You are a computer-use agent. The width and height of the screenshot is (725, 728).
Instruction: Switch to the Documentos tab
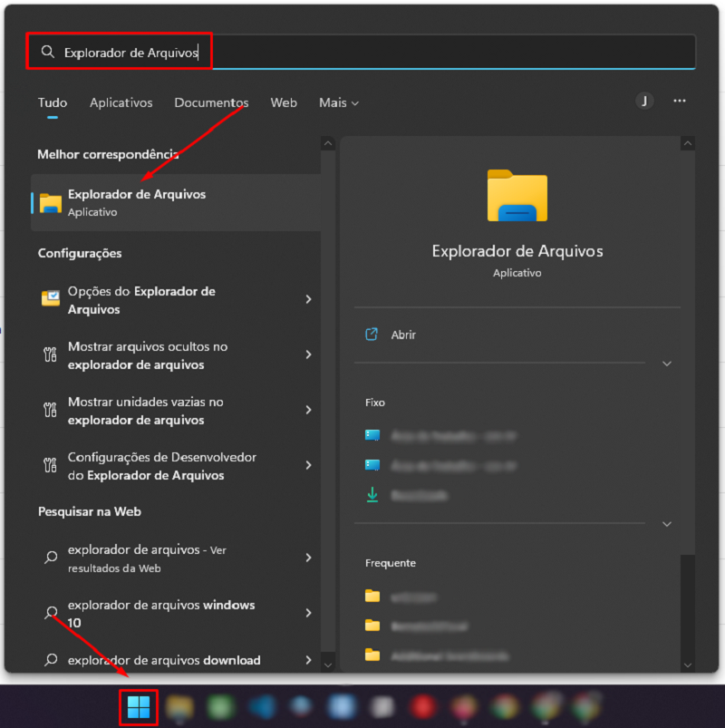pyautogui.click(x=211, y=102)
